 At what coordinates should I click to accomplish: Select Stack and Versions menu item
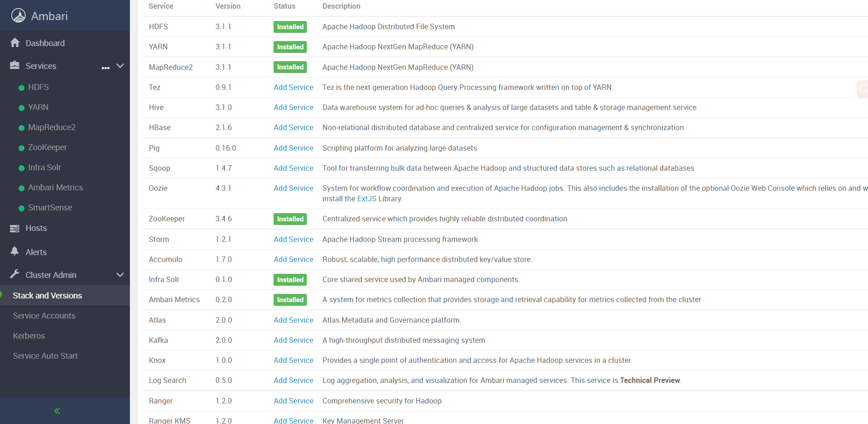pos(47,295)
